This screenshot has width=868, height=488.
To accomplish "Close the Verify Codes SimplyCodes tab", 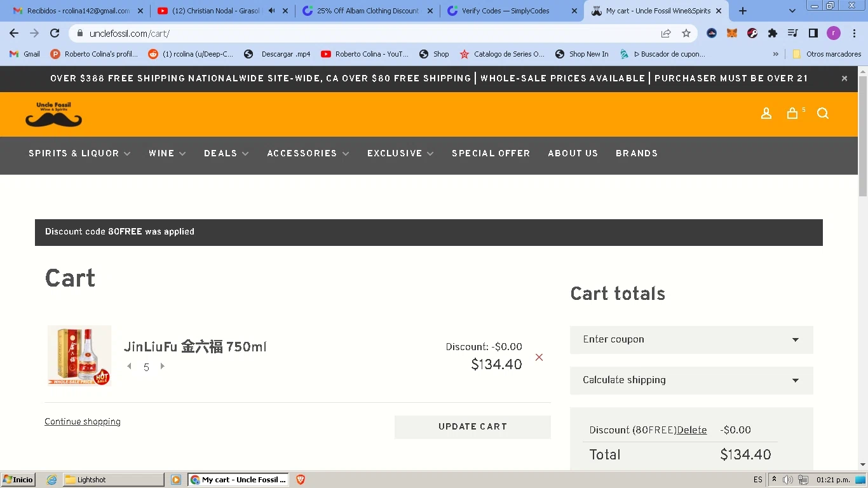I will (574, 11).
